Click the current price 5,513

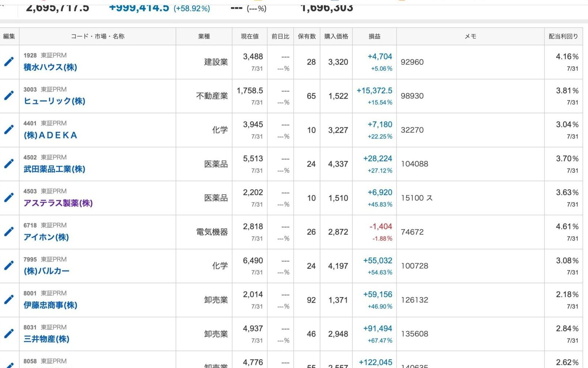253,158
